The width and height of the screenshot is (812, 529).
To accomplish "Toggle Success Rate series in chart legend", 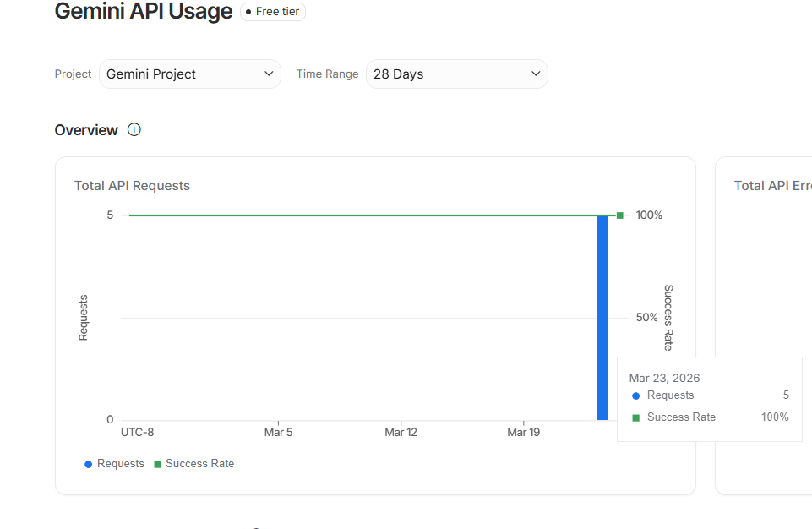I will (x=194, y=464).
